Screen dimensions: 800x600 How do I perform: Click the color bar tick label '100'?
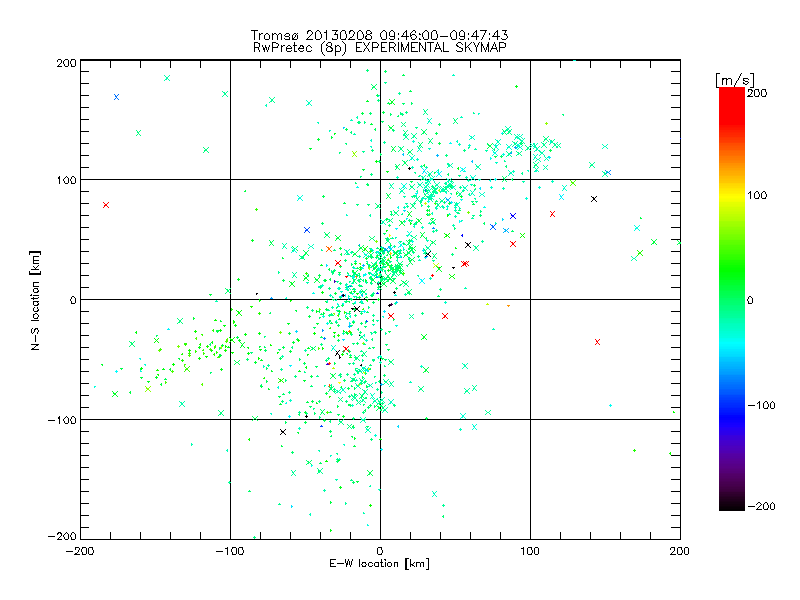757,195
